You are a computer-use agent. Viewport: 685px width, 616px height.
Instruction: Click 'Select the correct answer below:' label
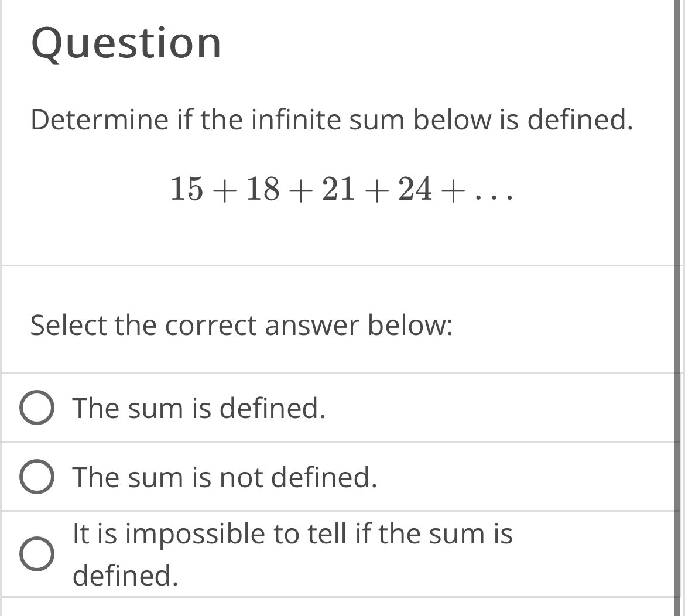click(x=240, y=326)
